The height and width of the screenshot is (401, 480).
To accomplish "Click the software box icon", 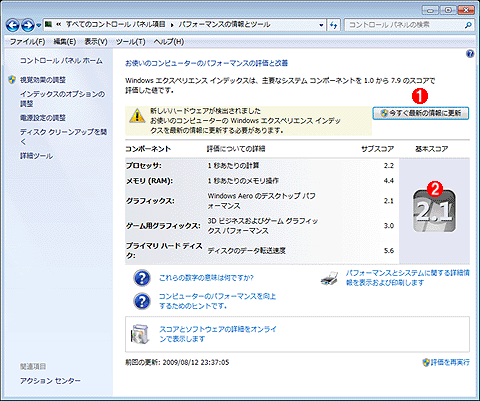I will [140, 334].
